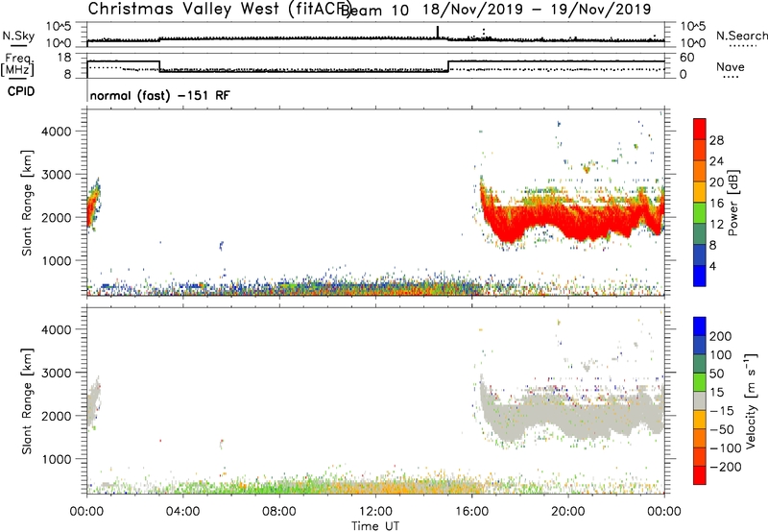This screenshot has height=532, width=768.
Task: Click the '18' tick on the frequency axis
Action: point(64,58)
